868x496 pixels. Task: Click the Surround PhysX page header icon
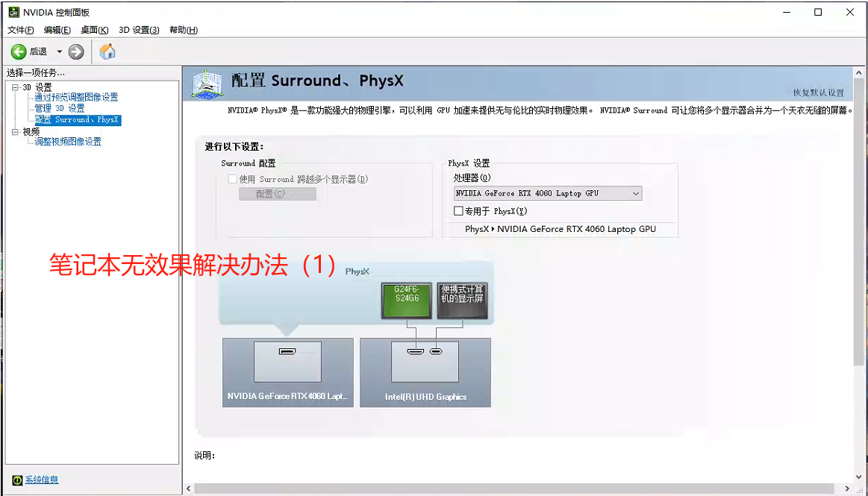click(207, 84)
